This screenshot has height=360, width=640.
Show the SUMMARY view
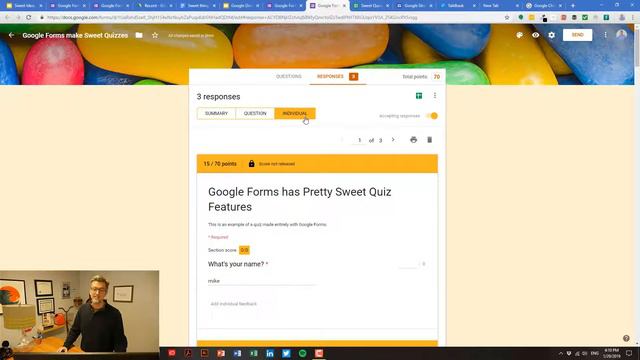click(216, 113)
